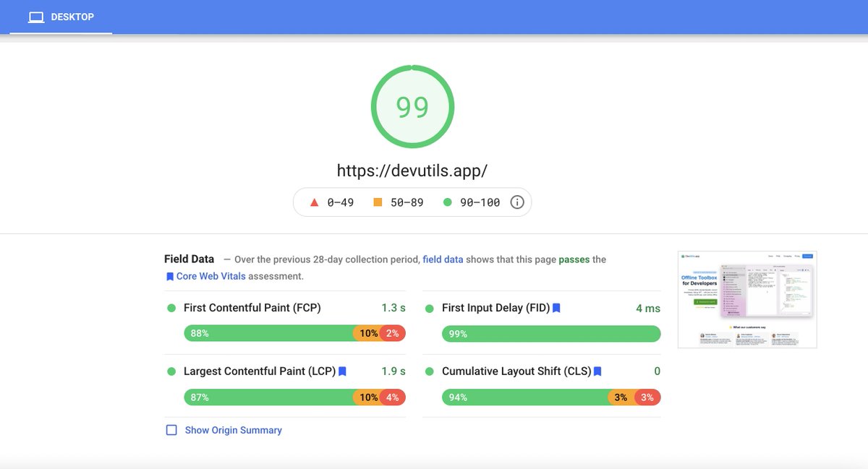
Task: Click green dot before Largest Contentful Paint
Action: [171, 371]
